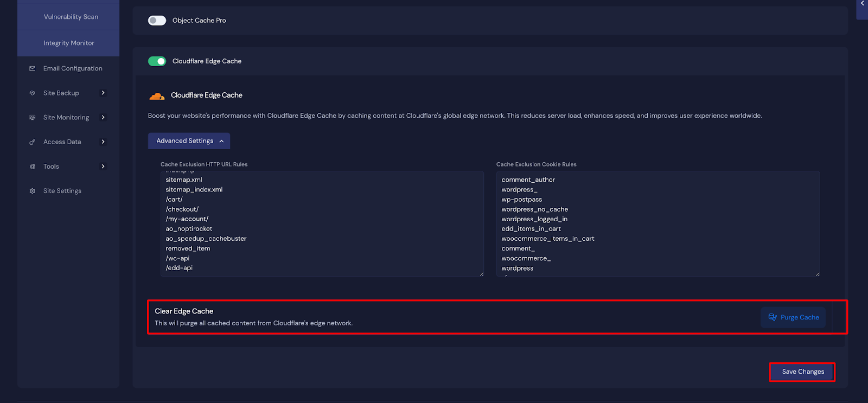
Task: Click the Save Changes button
Action: pos(802,372)
